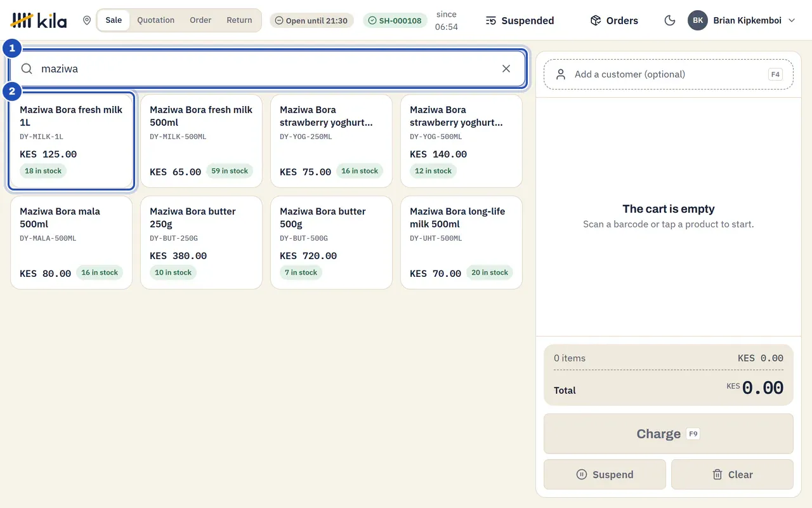Viewport: 812px width, 508px height.
Task: Switch to Quotation mode tab
Action: (x=155, y=20)
